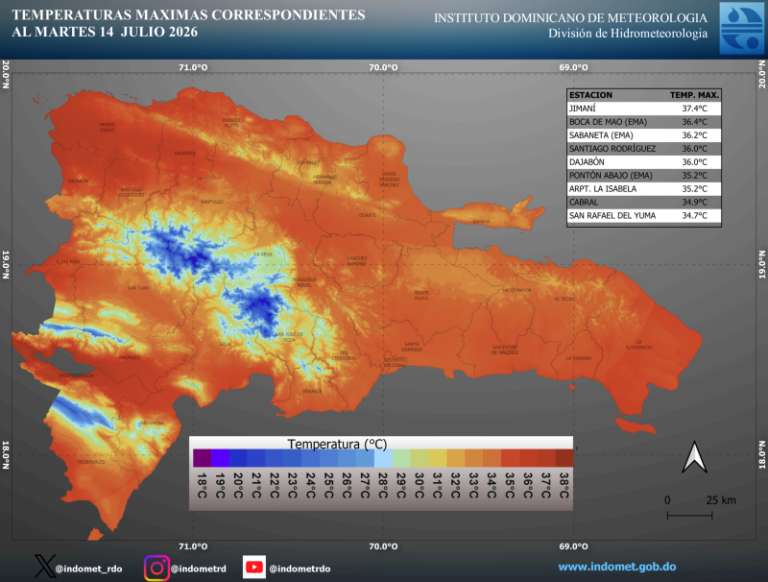Click the LA ALTAGRACIA province label
The width and height of the screenshot is (768, 582).
pyautogui.click(x=639, y=344)
